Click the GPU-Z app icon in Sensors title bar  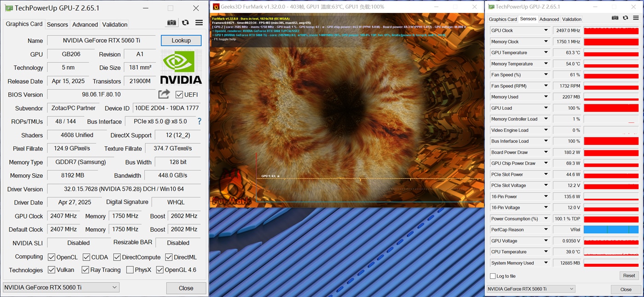[x=491, y=6]
